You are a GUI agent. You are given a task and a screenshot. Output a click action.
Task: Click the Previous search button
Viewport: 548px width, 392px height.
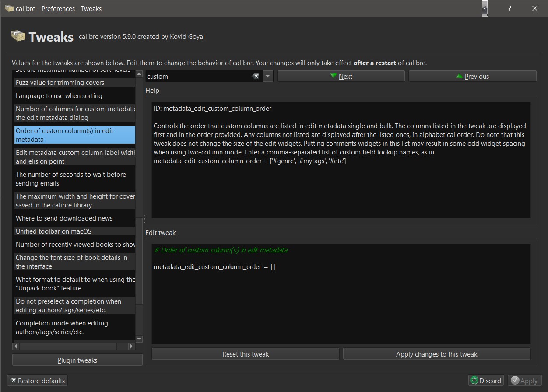472,76
